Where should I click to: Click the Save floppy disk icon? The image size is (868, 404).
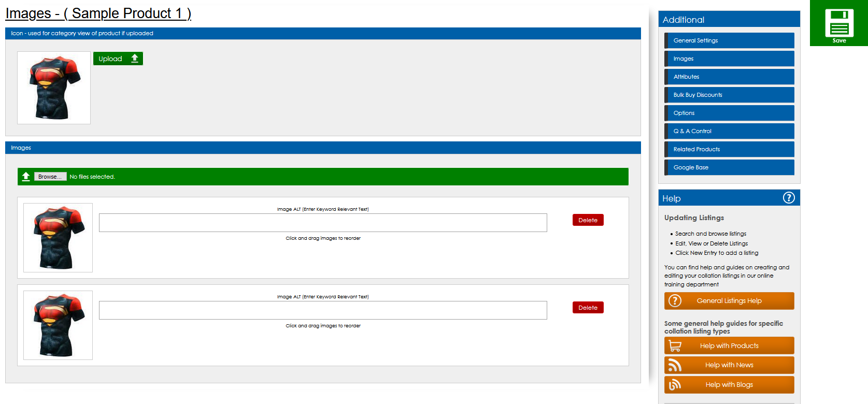click(x=839, y=23)
